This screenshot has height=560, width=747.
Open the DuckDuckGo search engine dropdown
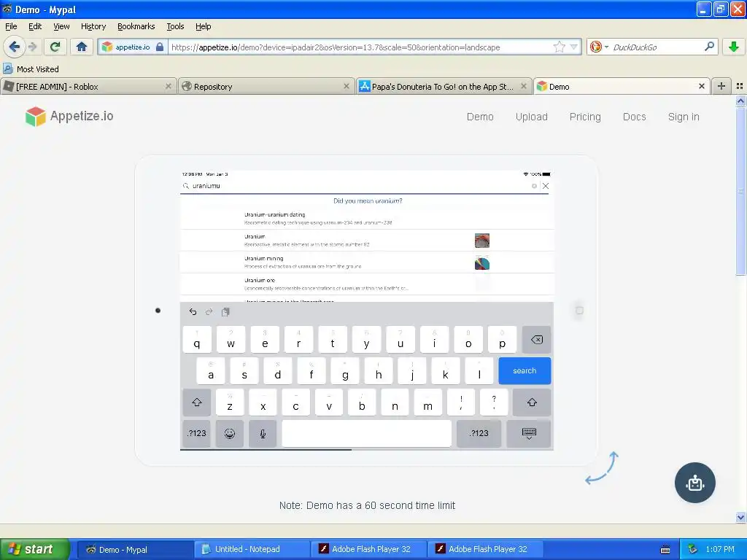pos(599,47)
